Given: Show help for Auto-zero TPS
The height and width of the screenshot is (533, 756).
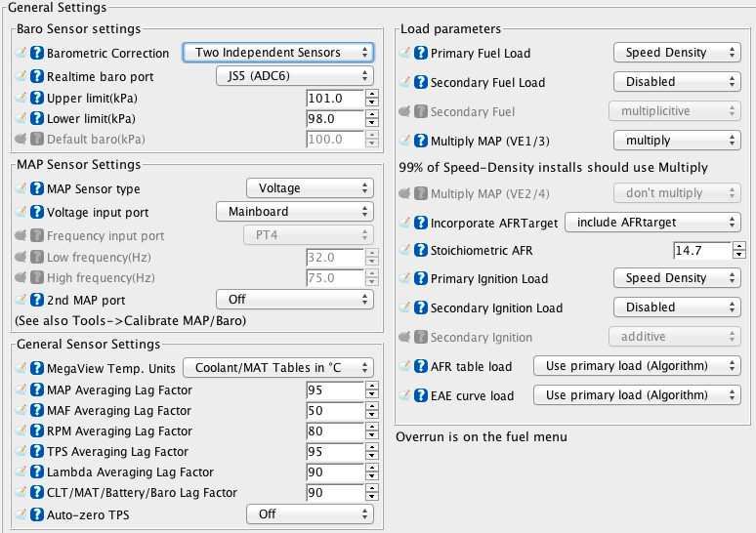Looking at the screenshot, I should tap(38, 514).
